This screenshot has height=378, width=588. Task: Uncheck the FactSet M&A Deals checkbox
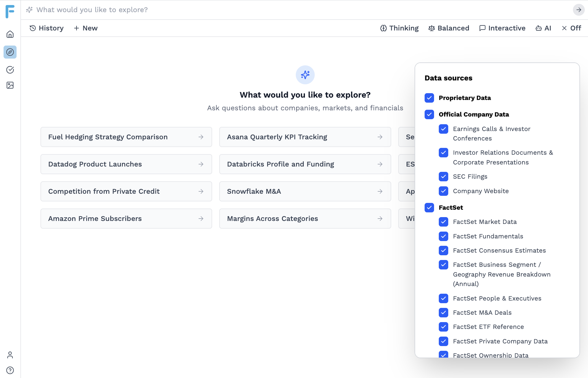click(x=444, y=313)
